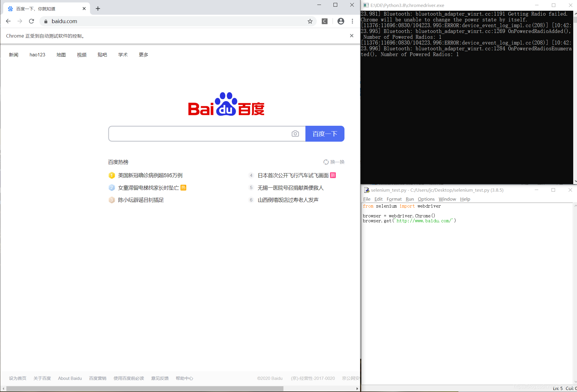Click the 意见反馈 footer link

[160, 378]
